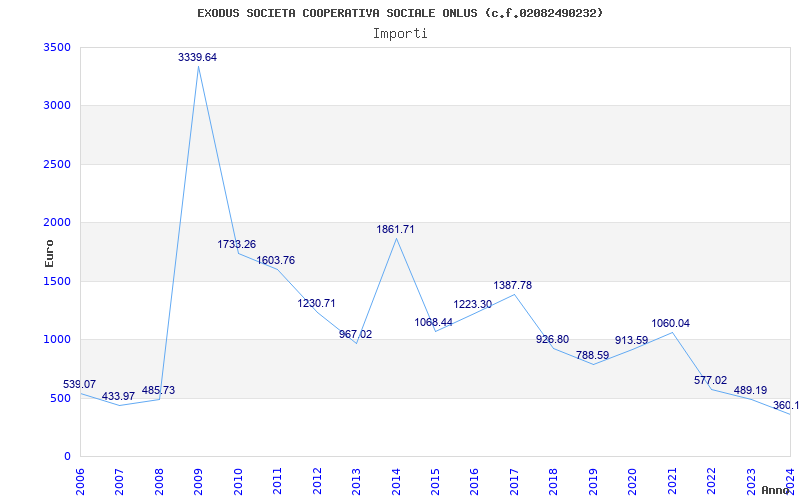Select the 1060.04 data label
Screen dimensions: 800x500
click(670, 323)
